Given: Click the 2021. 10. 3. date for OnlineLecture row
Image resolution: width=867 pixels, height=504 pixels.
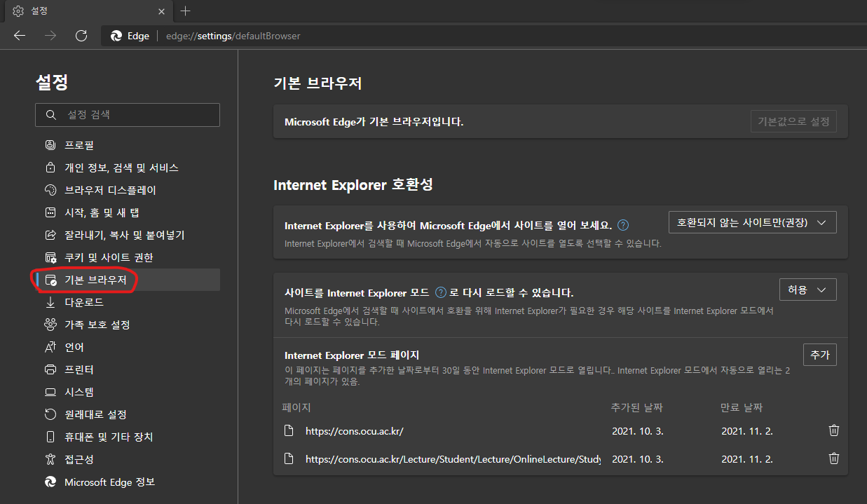Looking at the screenshot, I should coord(638,459).
